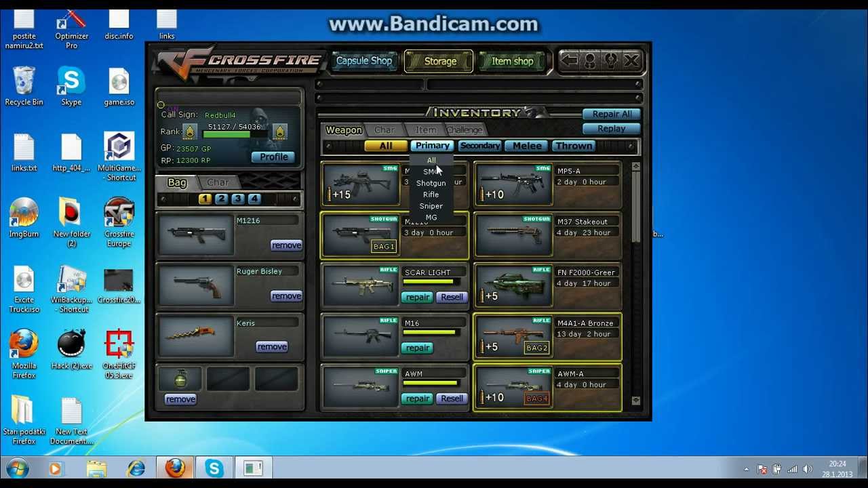The width and height of the screenshot is (868, 488).
Task: Select the AWM-A sniper icon
Action: (x=514, y=388)
